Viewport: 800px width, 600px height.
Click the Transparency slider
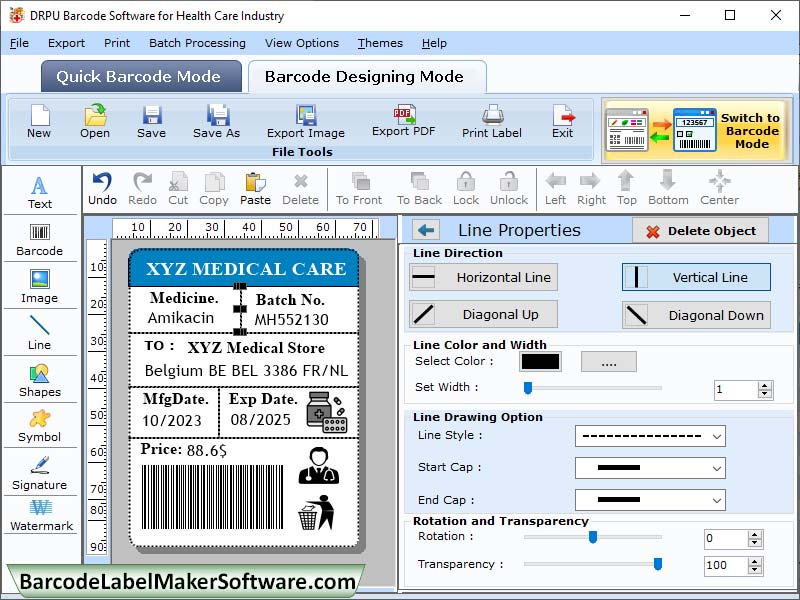point(592,564)
